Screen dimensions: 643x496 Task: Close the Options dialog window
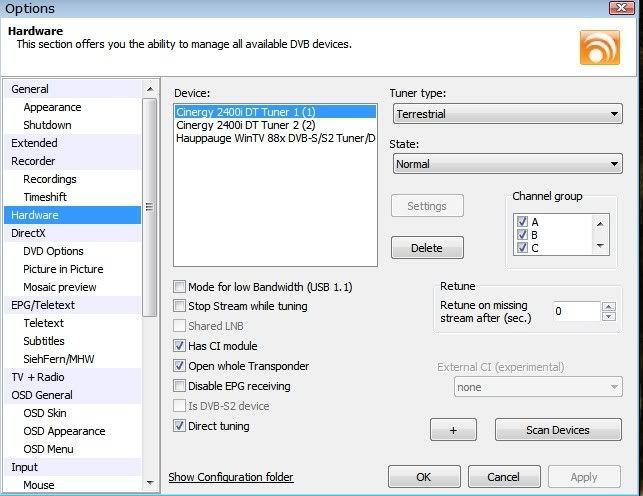pyautogui.click(x=621, y=8)
